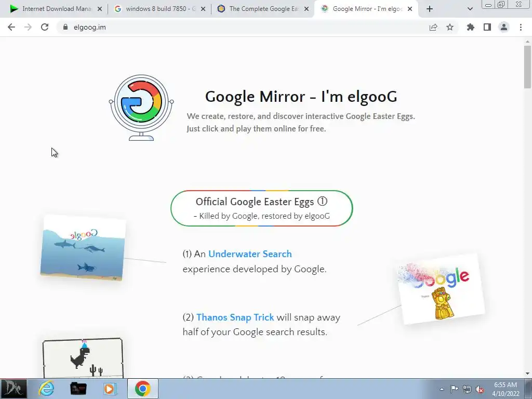Open the Extensions puzzle icon
532x399 pixels.
pos(471,27)
